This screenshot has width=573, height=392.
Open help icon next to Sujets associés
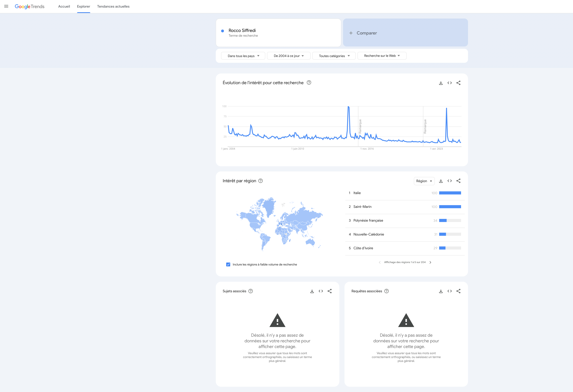[251, 291]
